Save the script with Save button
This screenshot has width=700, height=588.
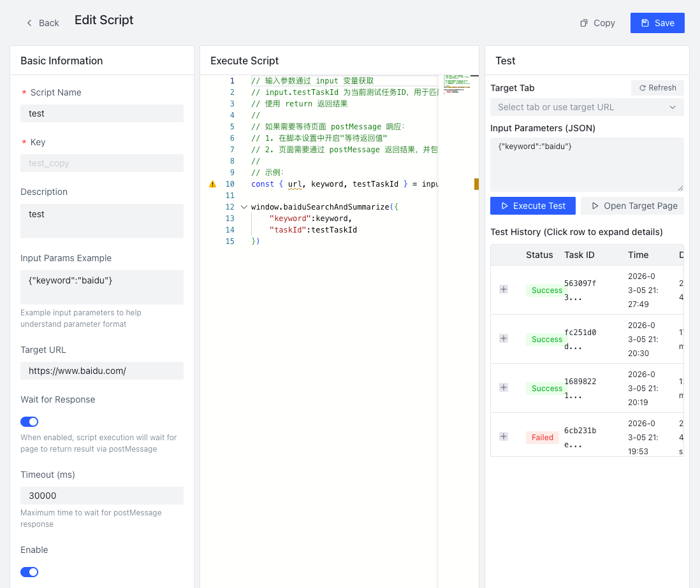click(x=657, y=23)
